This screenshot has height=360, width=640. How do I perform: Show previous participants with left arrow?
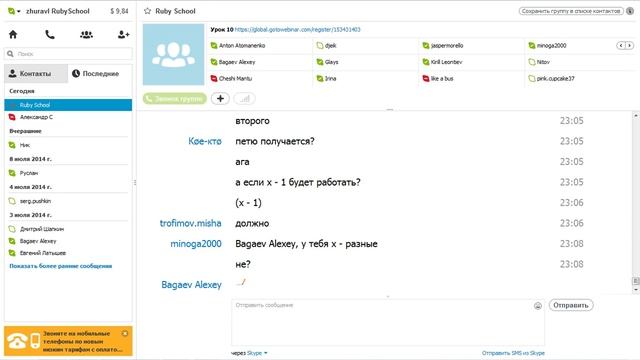click(x=621, y=45)
